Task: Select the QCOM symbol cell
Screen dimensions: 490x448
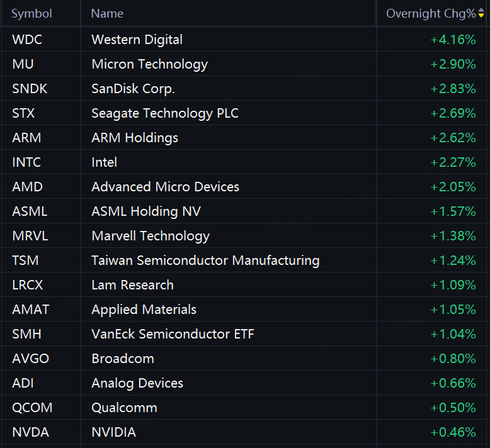Action: 31,408
